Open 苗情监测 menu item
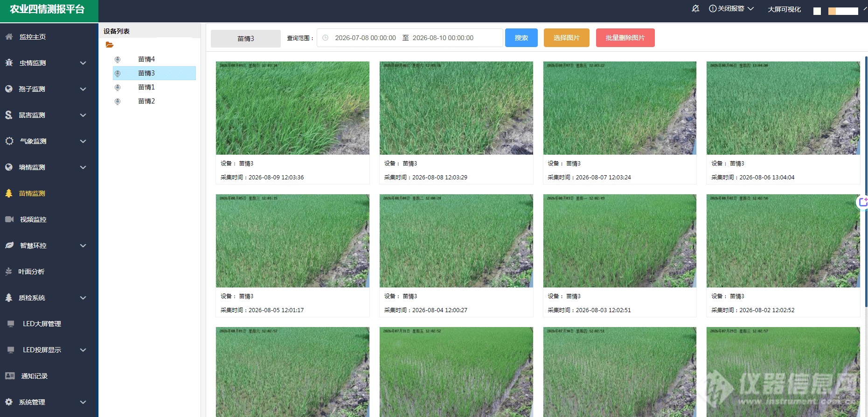The image size is (868, 417). coord(49,193)
